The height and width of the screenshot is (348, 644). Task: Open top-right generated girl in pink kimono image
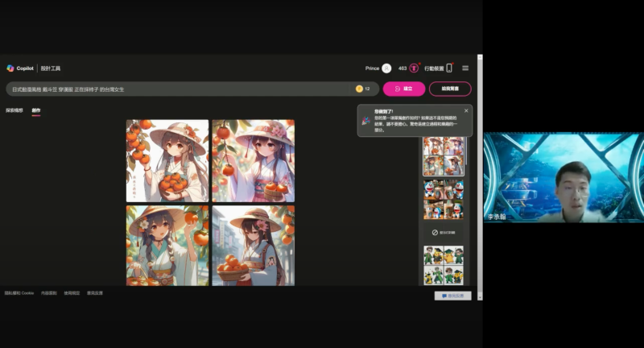click(253, 160)
